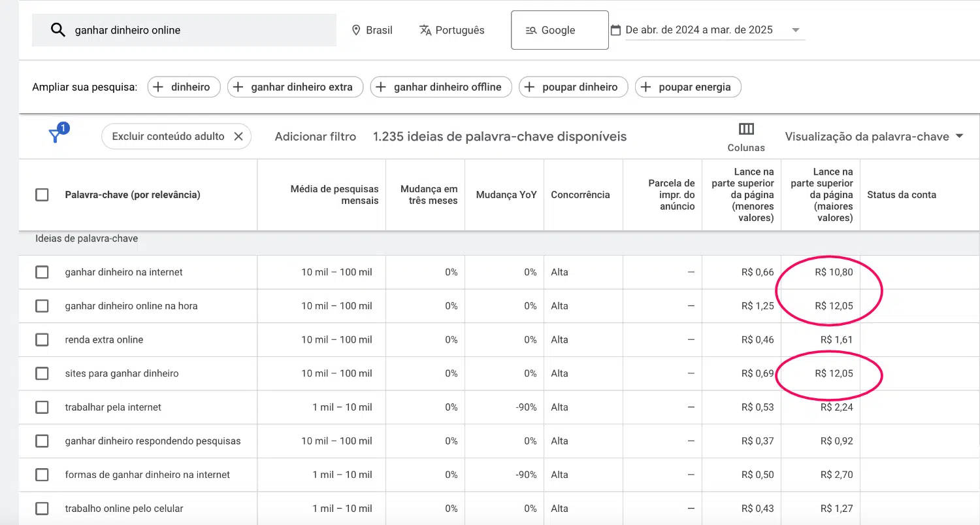Click the magnifying glass search icon

click(x=58, y=29)
